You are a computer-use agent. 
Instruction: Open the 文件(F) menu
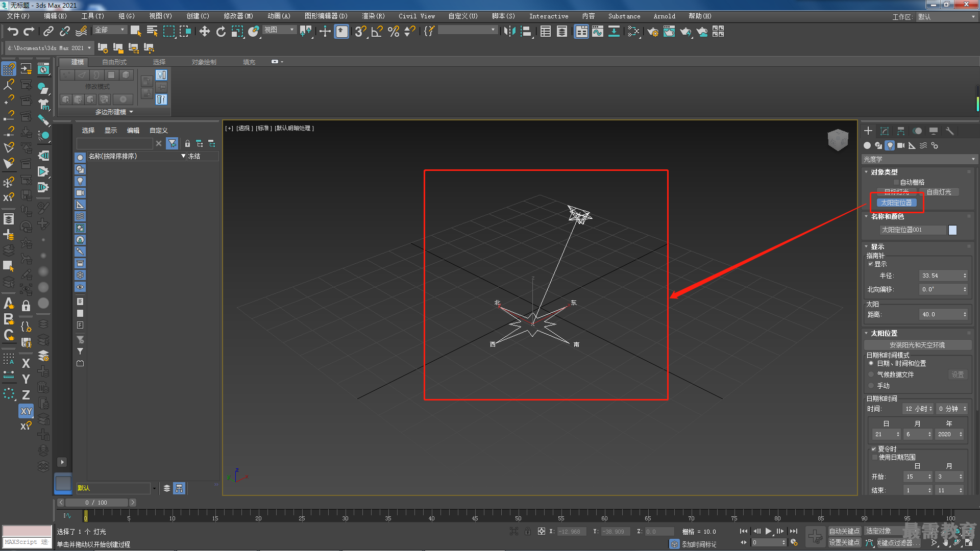[18, 16]
